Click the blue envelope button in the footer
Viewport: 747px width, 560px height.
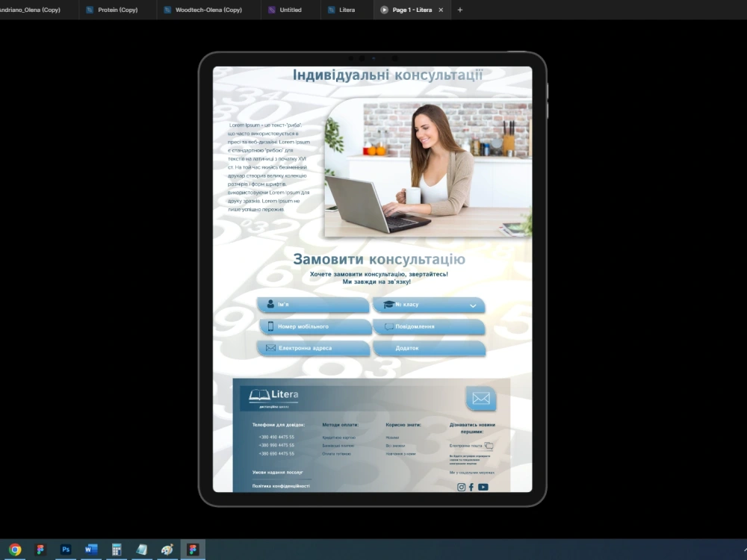coord(480,398)
